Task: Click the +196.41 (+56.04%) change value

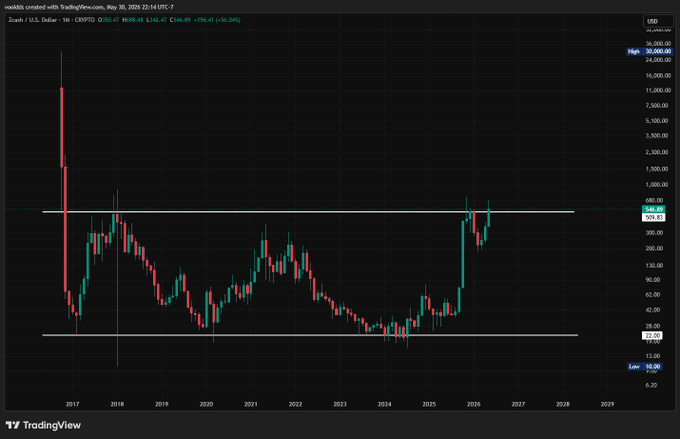Action: click(217, 20)
